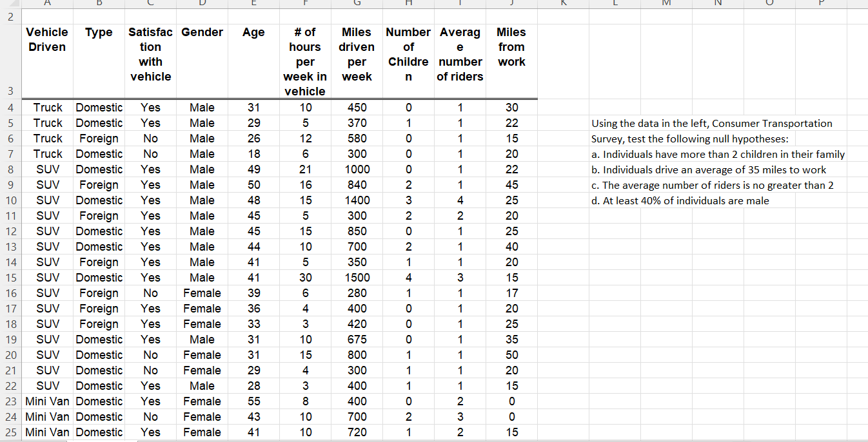The image size is (868, 442).
Task: Select 'Mini Van' cell in row 25
Action: pyautogui.click(x=47, y=432)
